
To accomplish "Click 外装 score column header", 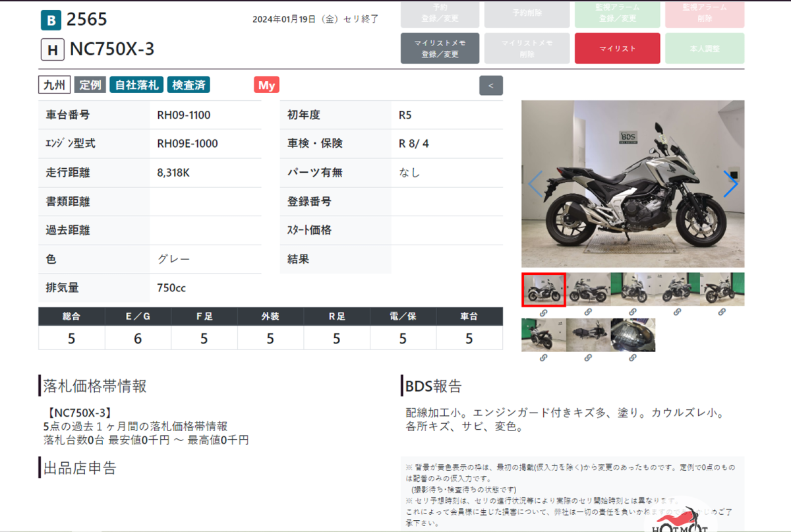I will pos(270,316).
